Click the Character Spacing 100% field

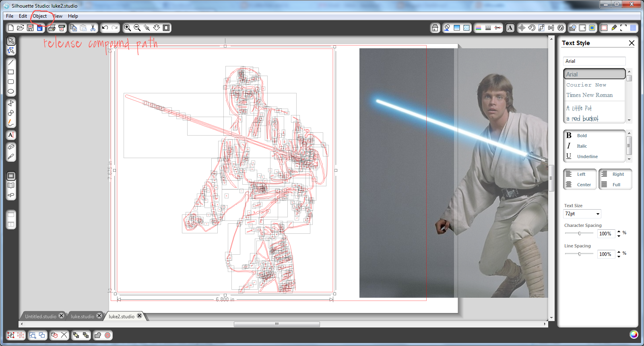[x=606, y=233]
